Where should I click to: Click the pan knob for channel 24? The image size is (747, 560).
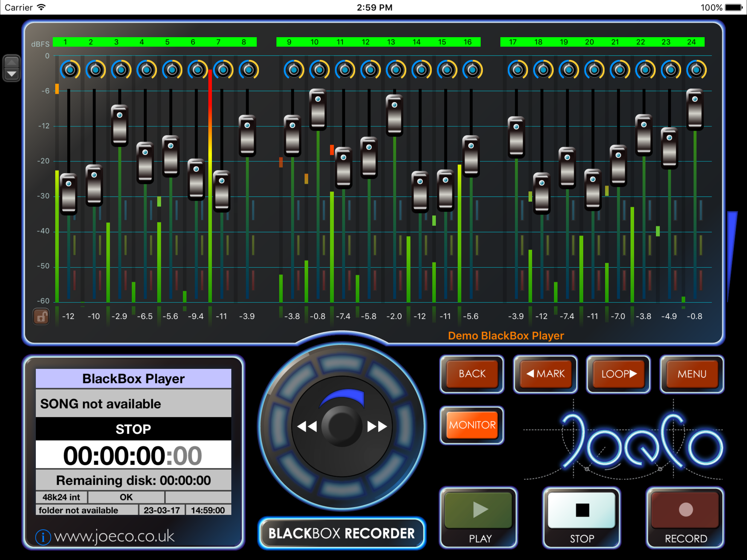[x=696, y=70]
